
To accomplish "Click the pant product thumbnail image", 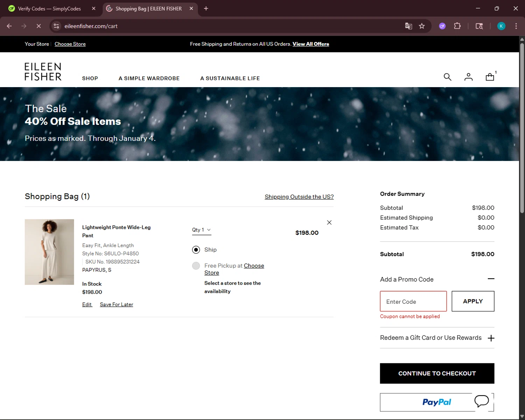I will 49,252.
